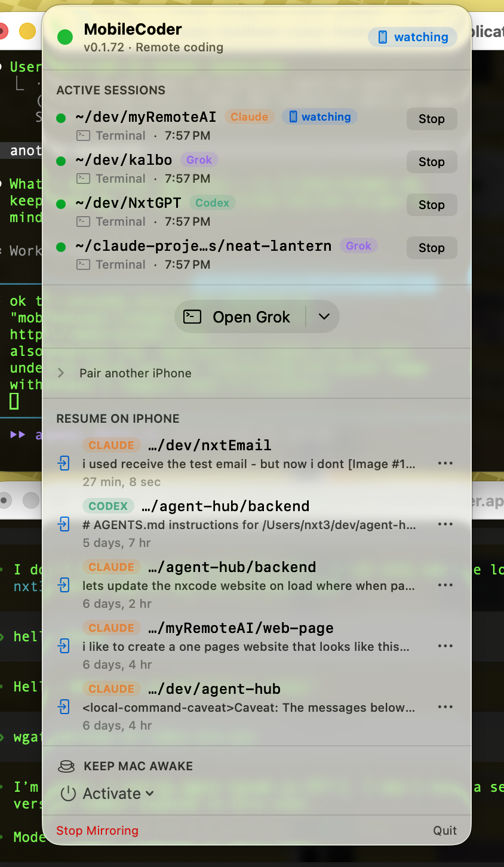Click 'i used receive the test email' message preview
Image resolution: width=504 pixels, height=867 pixels.
249,463
